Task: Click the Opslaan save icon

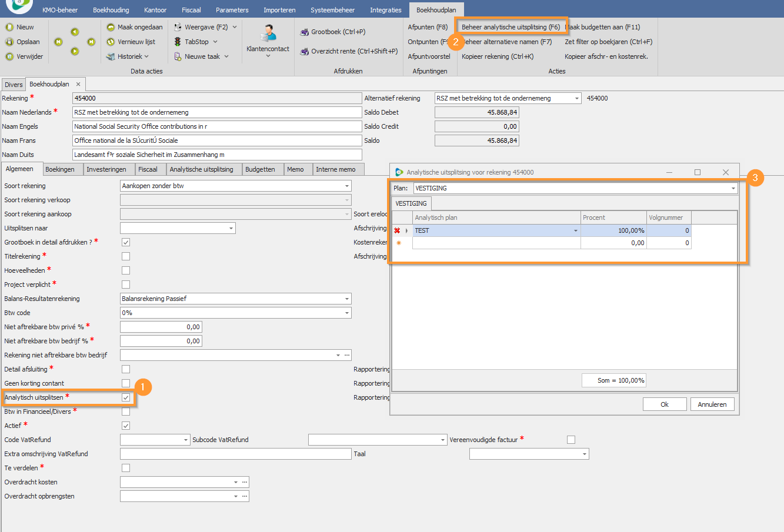Action: point(9,42)
